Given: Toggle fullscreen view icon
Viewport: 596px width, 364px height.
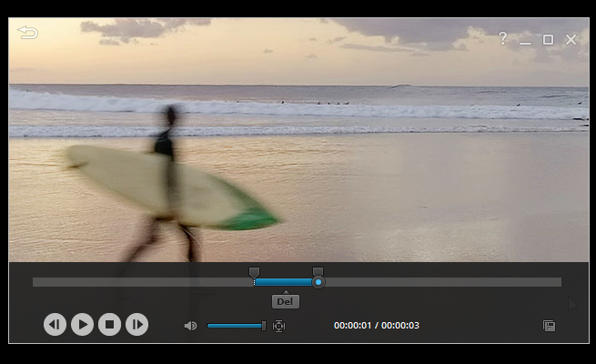Looking at the screenshot, I should pyautogui.click(x=278, y=326).
